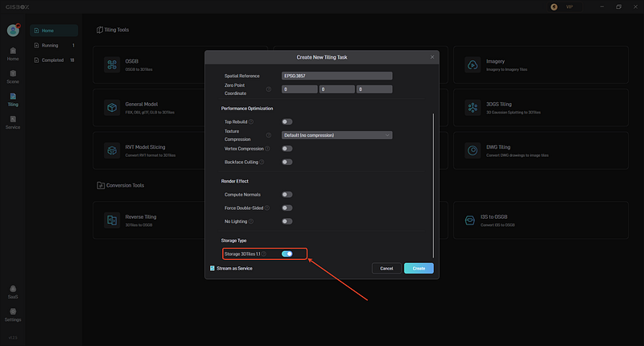Click No Lighting help icon
Viewport: 644px width, 346px height.
251,221
